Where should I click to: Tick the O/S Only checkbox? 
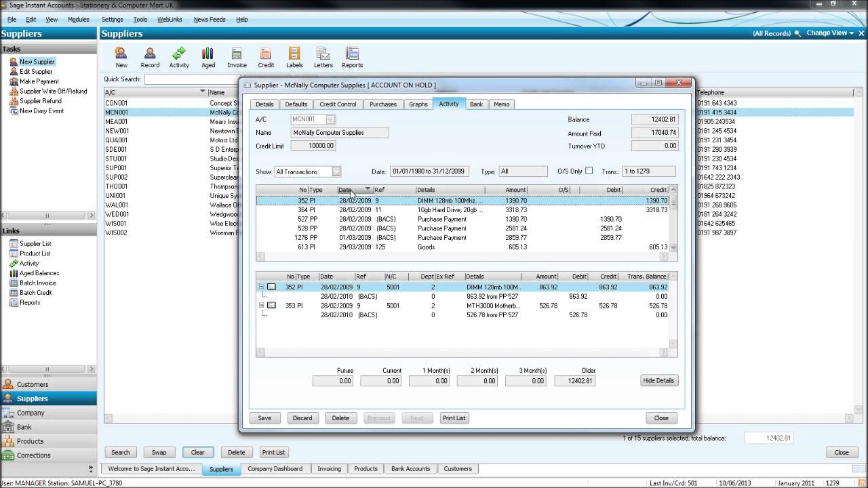(589, 171)
